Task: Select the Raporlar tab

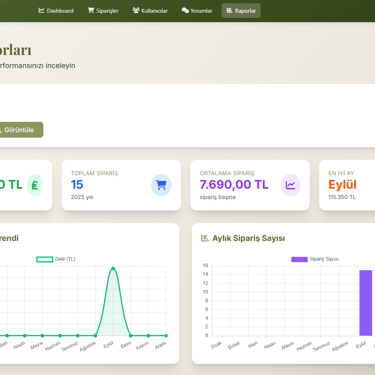Action: coord(241,11)
